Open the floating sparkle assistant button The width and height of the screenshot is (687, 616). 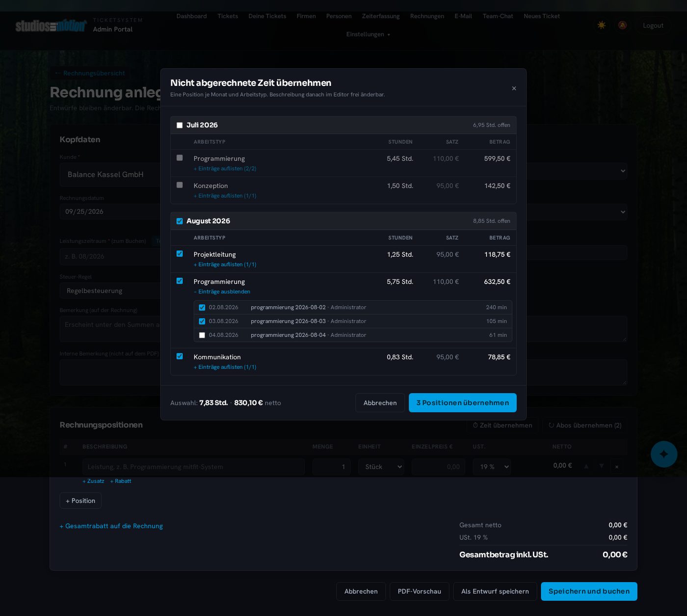coord(664,454)
